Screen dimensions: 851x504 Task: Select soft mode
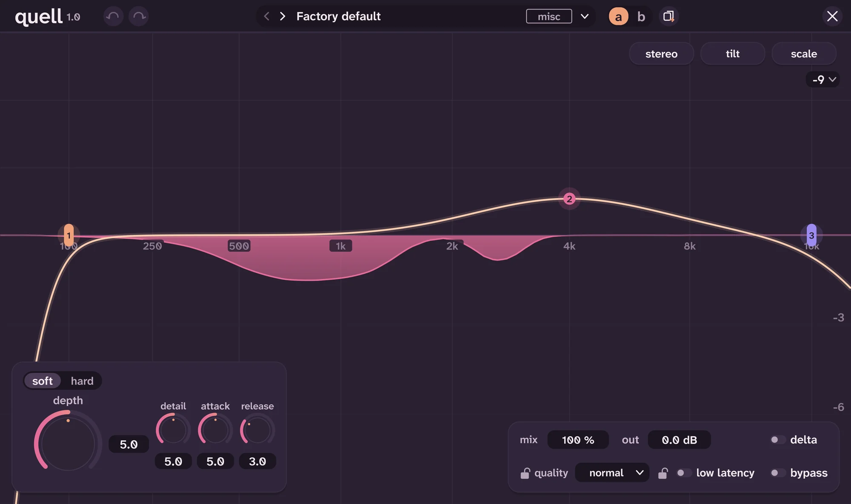coord(43,381)
